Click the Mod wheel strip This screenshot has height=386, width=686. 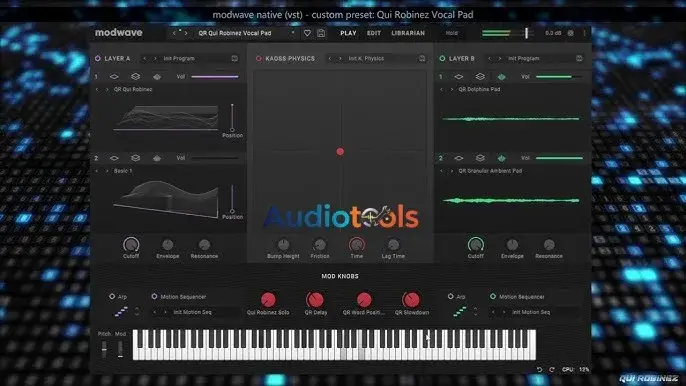tap(120, 349)
